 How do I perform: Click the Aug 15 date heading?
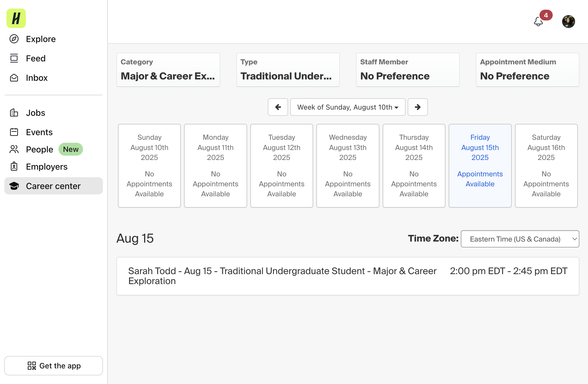point(135,238)
